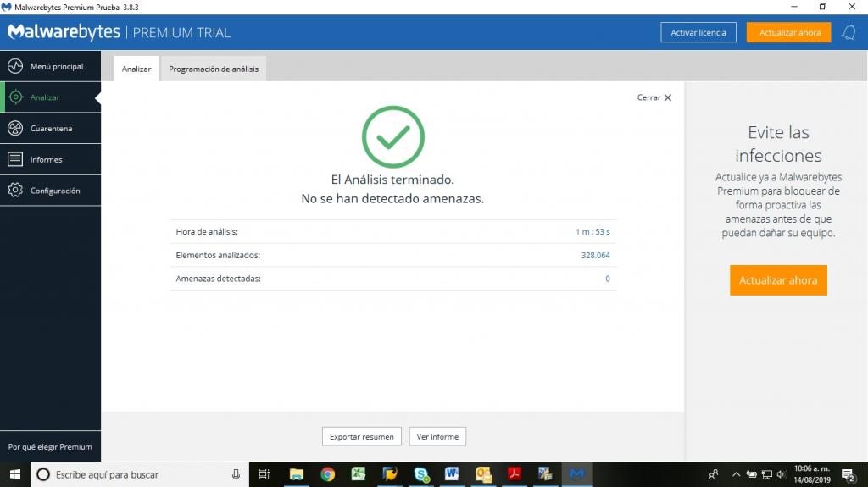Click the Cuarentena biohazard icon
The height and width of the screenshot is (487, 868).
pos(15,129)
